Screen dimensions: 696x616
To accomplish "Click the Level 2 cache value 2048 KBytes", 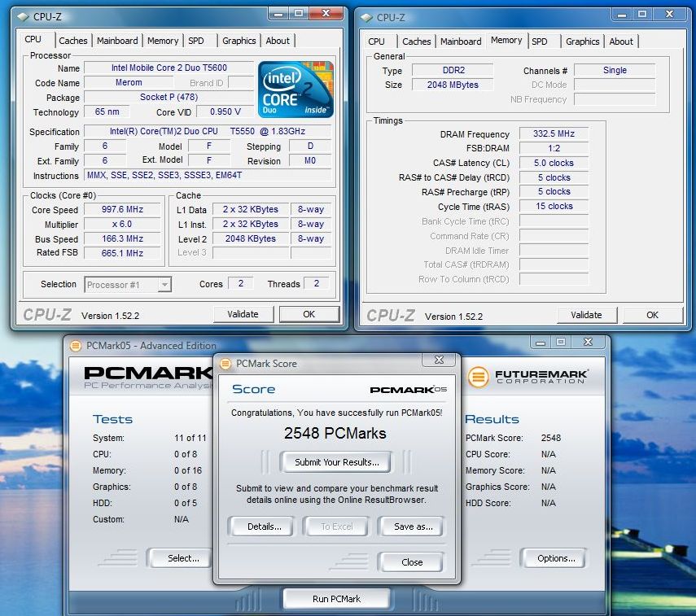I will (251, 238).
